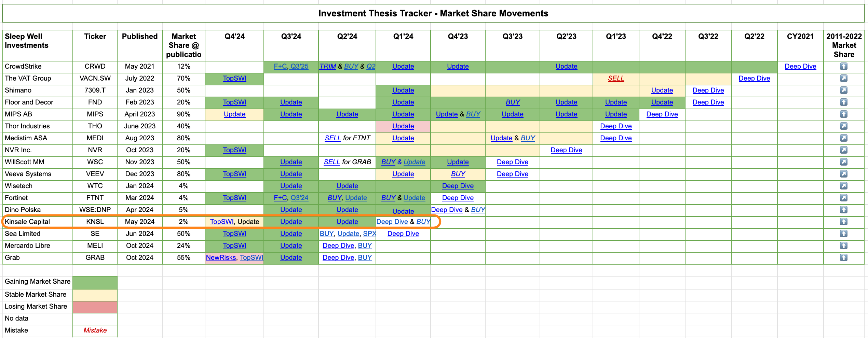
Task: Select the 'Sleep Well Investments' header cell
Action: pyautogui.click(x=38, y=45)
